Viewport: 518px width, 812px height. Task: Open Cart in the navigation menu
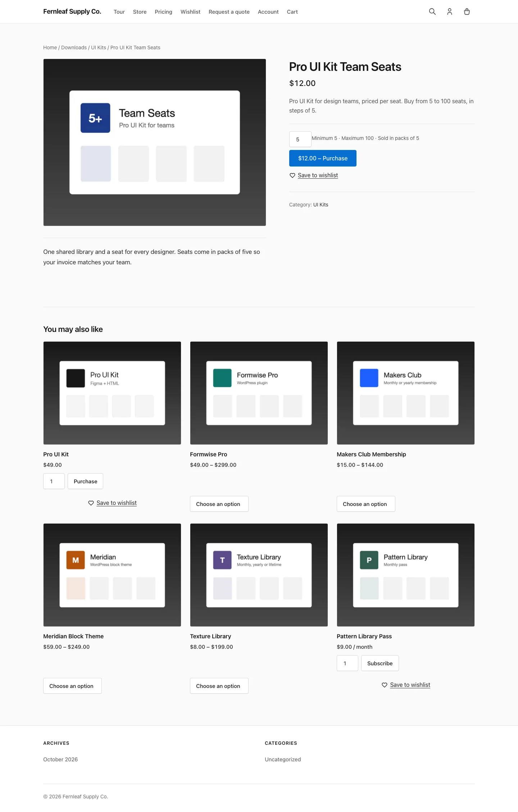coord(292,12)
